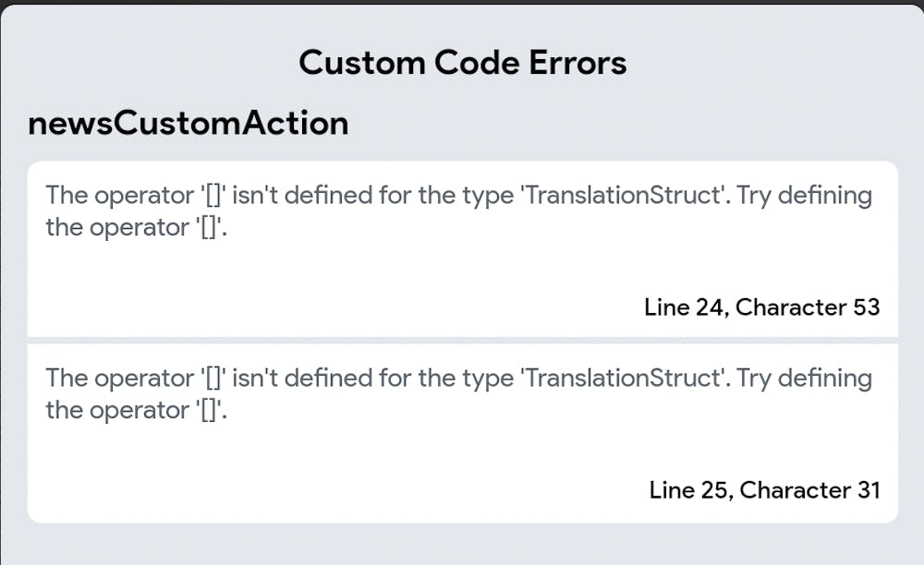Click the Custom Code Errors title

(x=462, y=63)
